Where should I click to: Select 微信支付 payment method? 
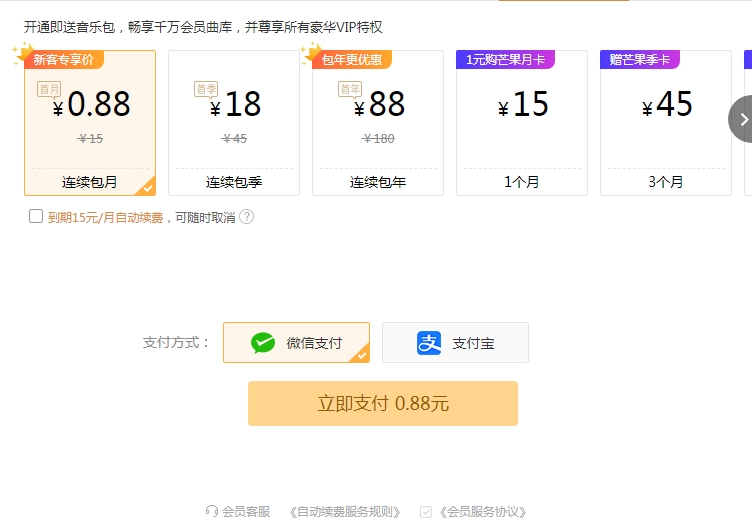click(x=296, y=343)
